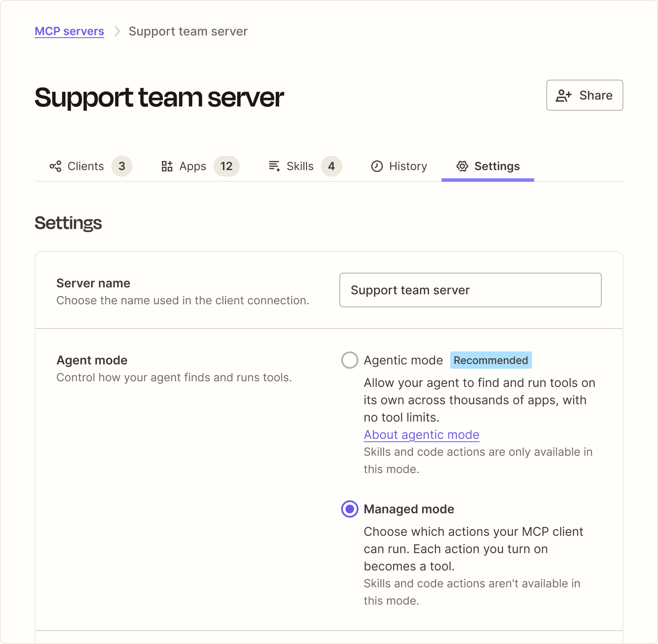
Task: Navigate back via MCP servers breadcrumb link
Action: tap(69, 31)
